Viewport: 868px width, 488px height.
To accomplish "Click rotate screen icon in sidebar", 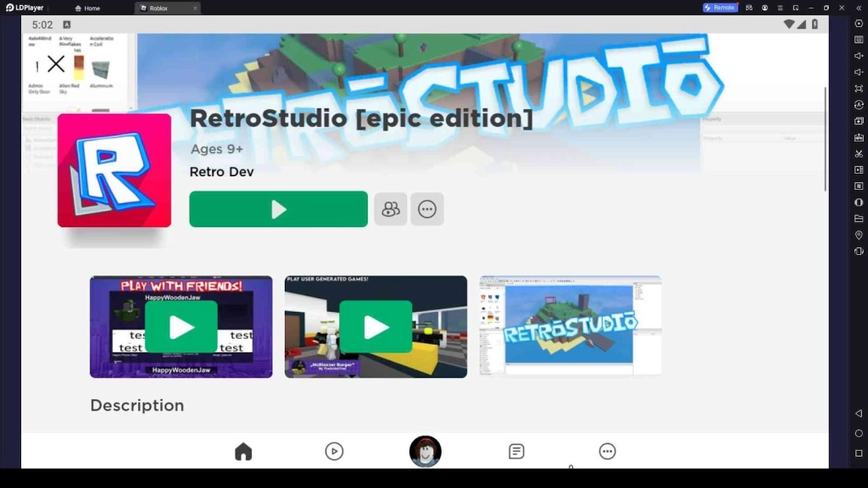I will (x=859, y=251).
